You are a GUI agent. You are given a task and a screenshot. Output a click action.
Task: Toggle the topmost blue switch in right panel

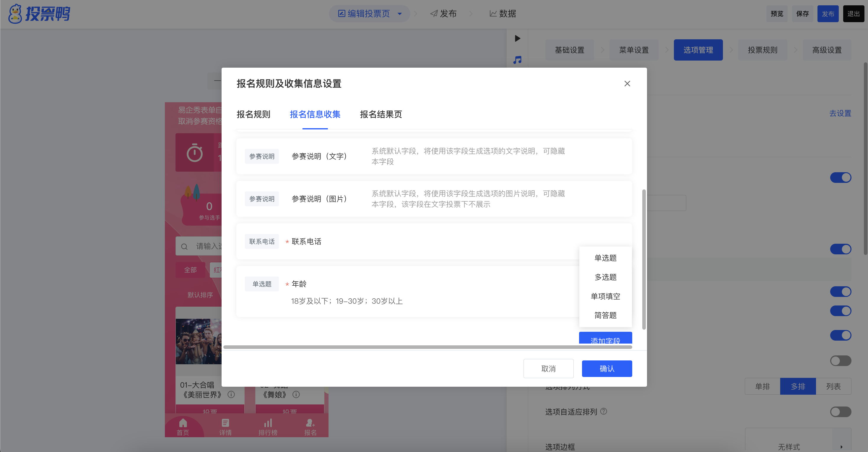[840, 178]
